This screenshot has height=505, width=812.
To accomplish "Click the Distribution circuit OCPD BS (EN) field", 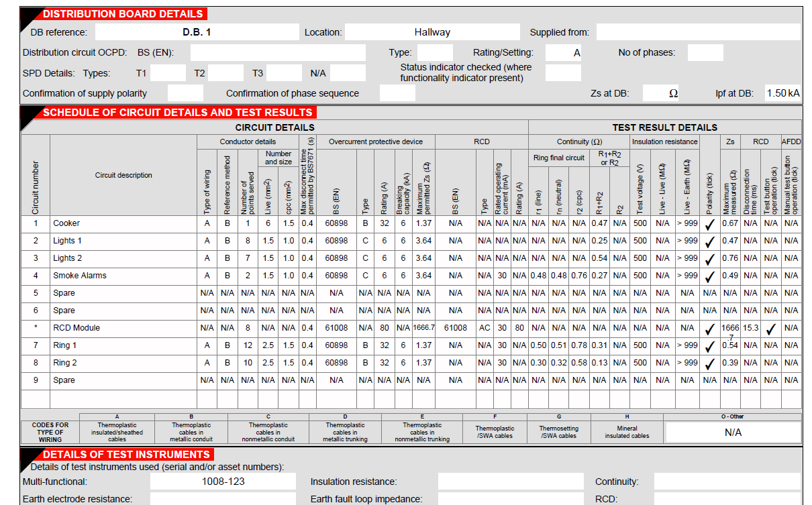I will point(278,52).
